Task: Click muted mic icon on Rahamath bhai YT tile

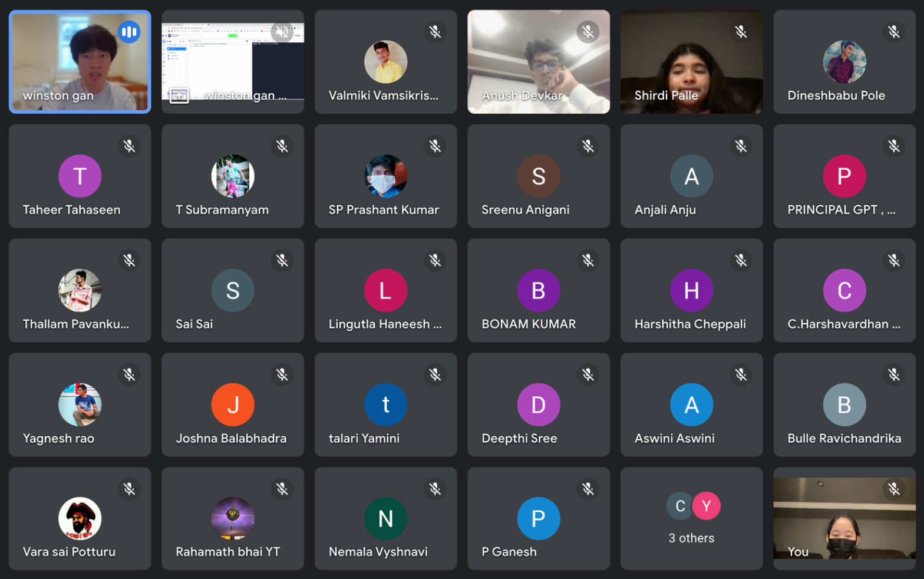Action: coord(282,489)
